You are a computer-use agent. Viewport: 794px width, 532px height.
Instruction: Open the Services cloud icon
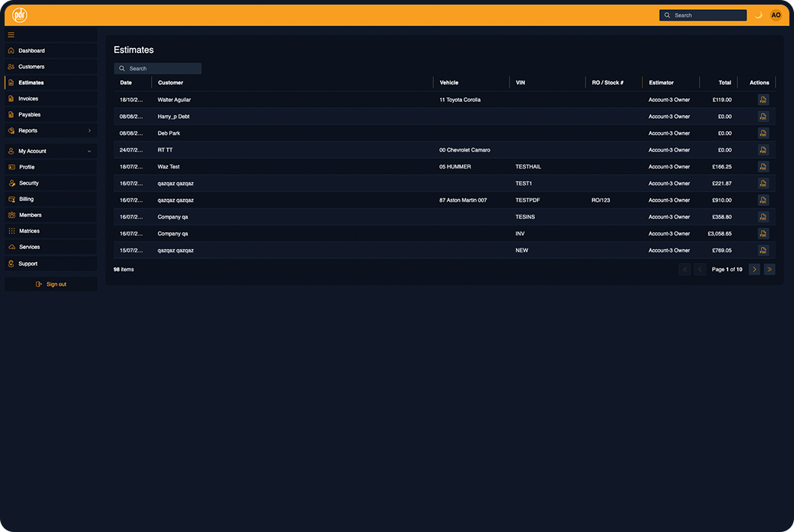(x=11, y=247)
